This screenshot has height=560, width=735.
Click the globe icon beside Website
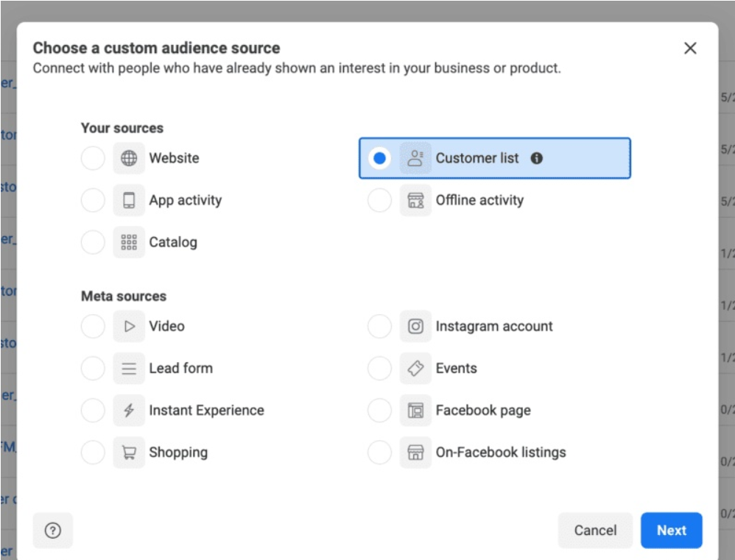coord(129,158)
